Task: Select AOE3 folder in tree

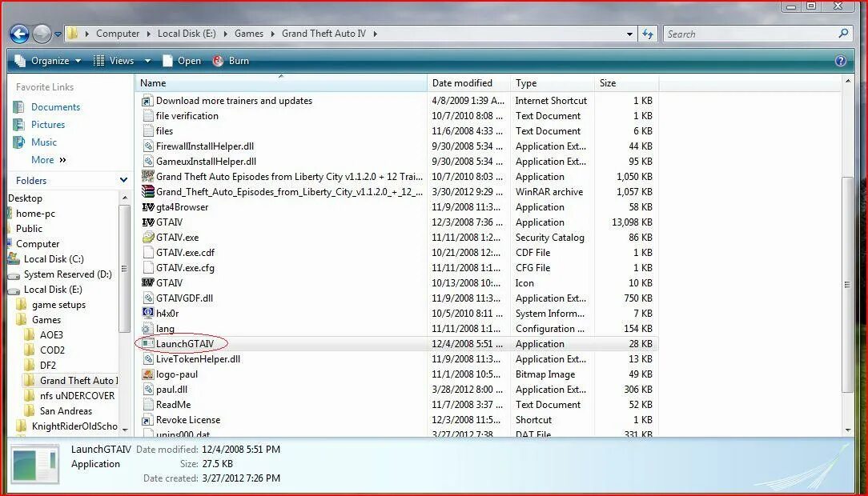Action: point(51,335)
